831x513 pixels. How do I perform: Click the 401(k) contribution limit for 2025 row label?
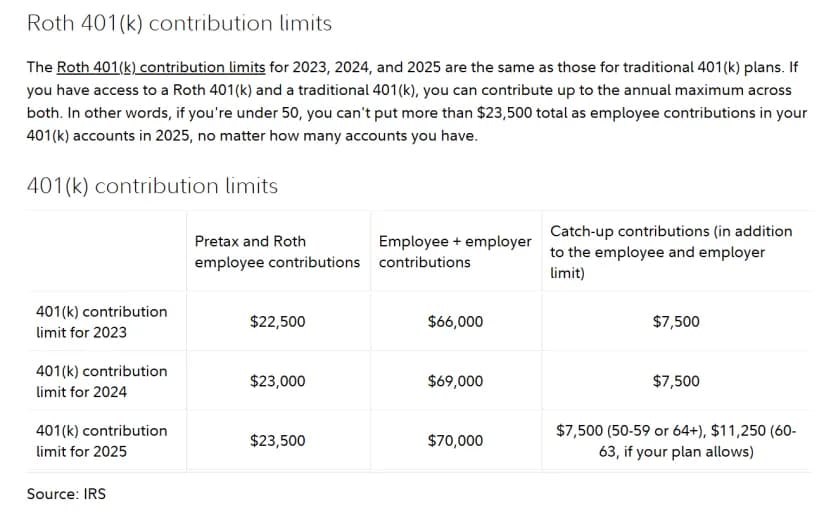(102, 440)
